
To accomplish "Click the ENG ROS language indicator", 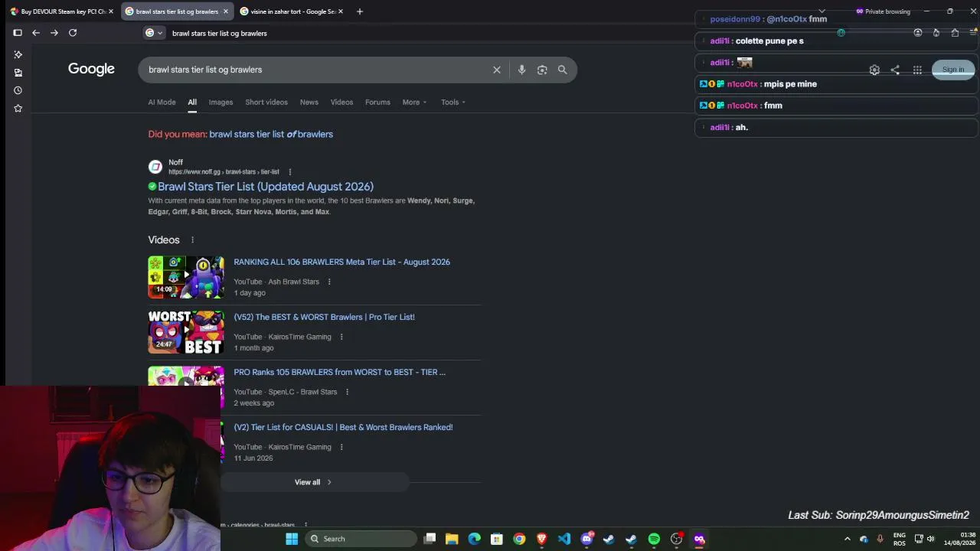I will coord(900,539).
